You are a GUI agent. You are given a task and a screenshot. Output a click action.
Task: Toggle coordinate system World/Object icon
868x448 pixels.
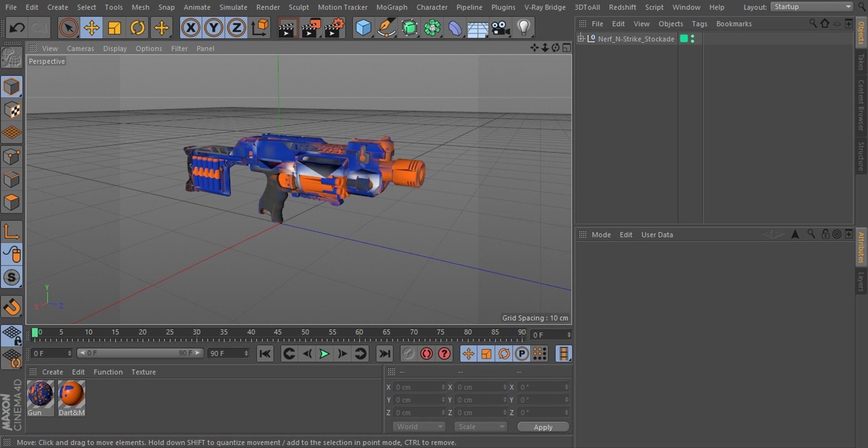pos(260,28)
